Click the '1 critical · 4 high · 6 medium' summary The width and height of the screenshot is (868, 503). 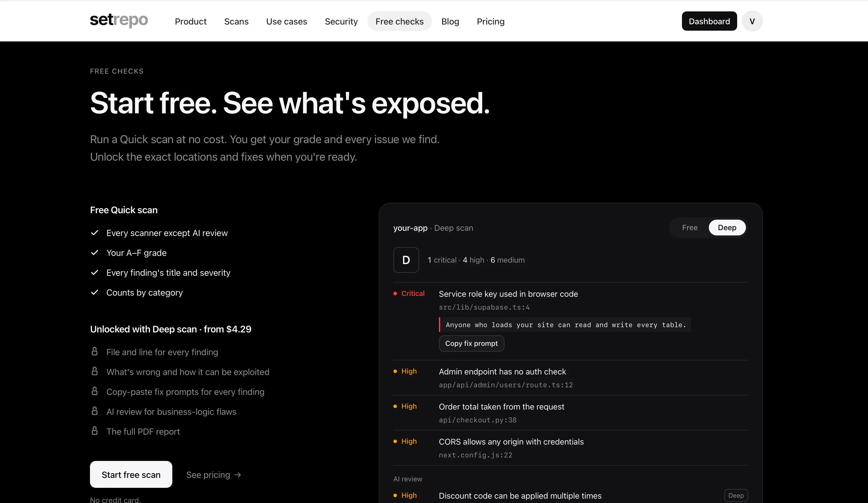point(476,260)
